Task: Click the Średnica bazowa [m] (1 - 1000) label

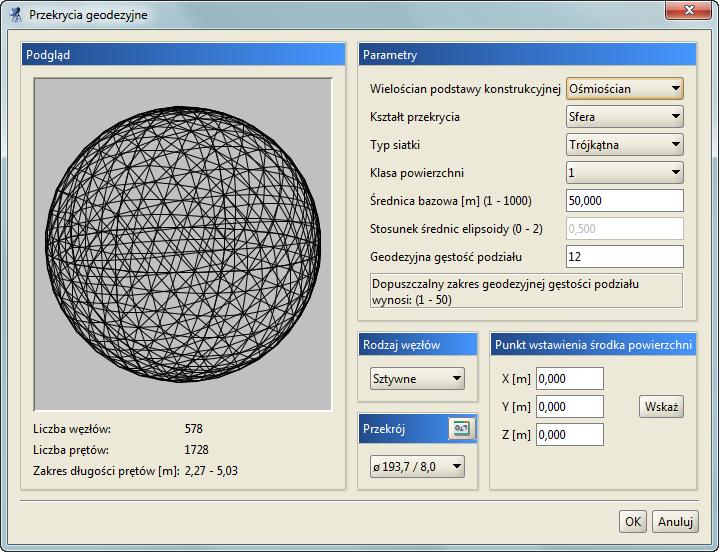Action: [x=451, y=201]
